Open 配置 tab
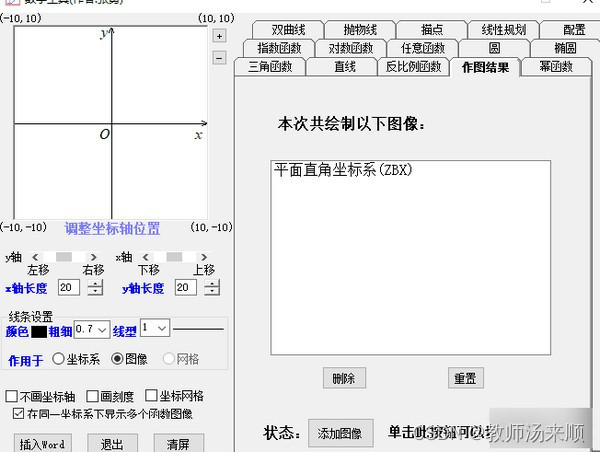The image size is (600, 452). pos(574,29)
